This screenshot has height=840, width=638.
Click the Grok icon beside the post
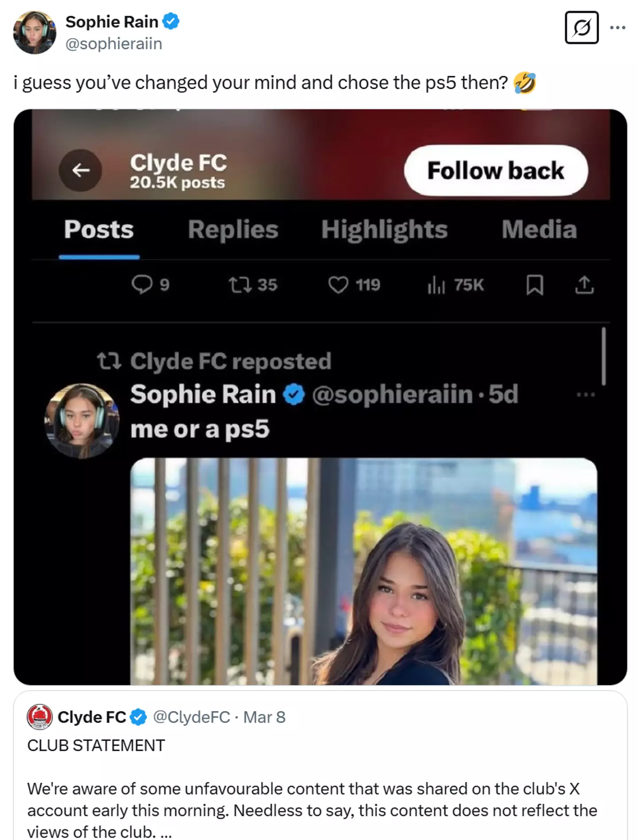581,28
